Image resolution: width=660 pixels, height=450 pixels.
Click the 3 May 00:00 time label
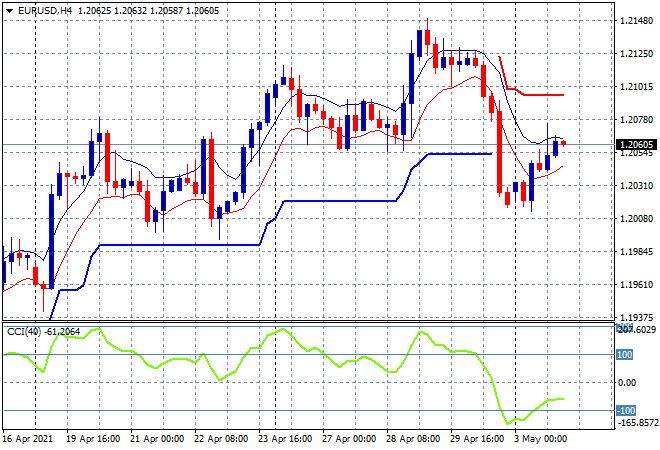coord(540,439)
